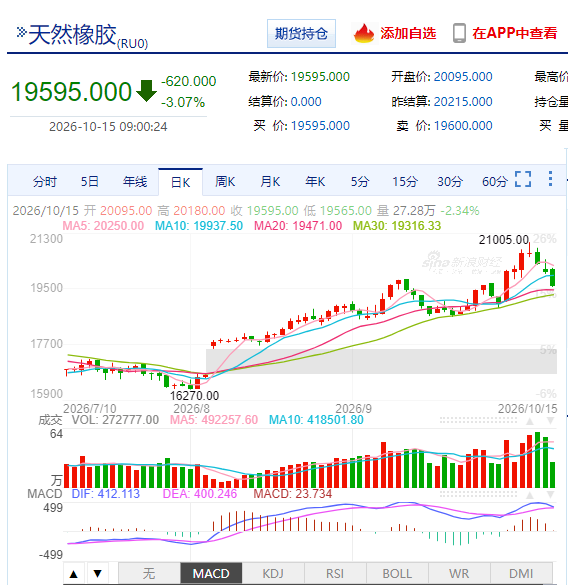Click VOL: 272777.00 label

point(115,420)
